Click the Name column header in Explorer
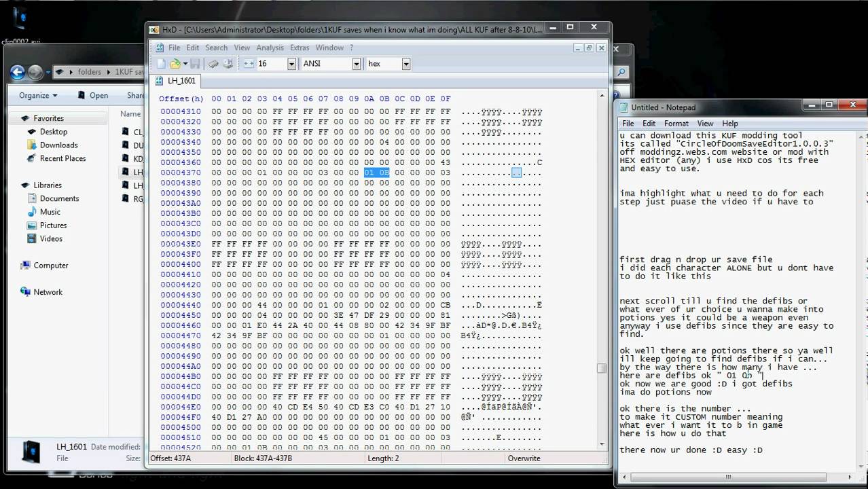Image resolution: width=868 pixels, height=489 pixels. (130, 114)
